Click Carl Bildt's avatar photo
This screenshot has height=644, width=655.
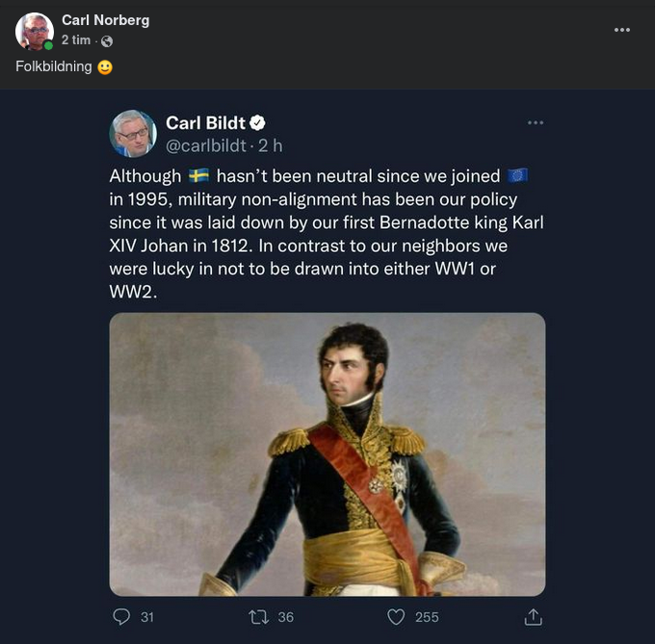tap(133, 133)
